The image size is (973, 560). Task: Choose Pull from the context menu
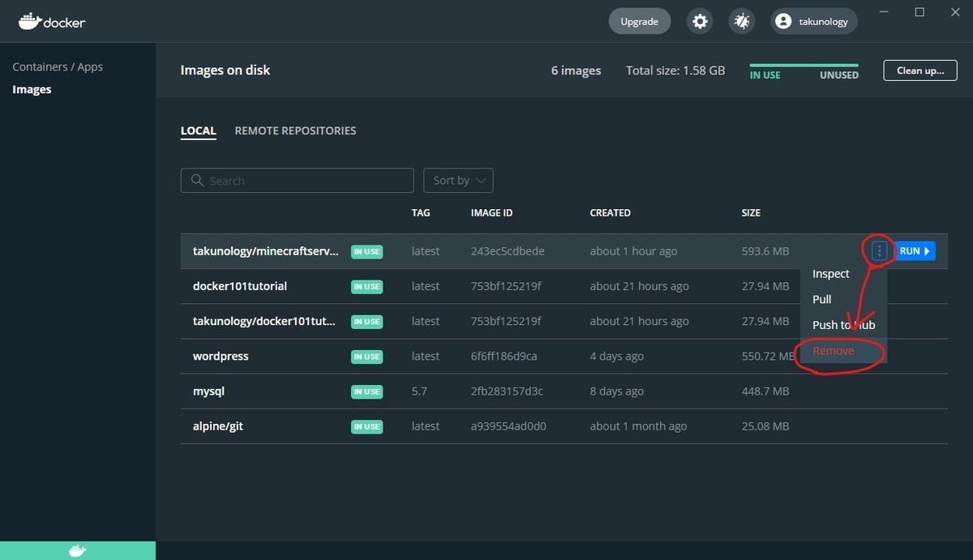coord(822,299)
